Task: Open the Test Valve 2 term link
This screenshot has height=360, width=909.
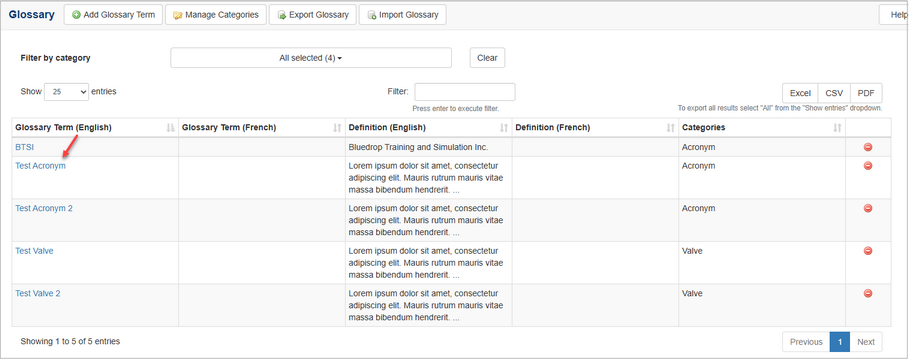Action: tap(38, 293)
